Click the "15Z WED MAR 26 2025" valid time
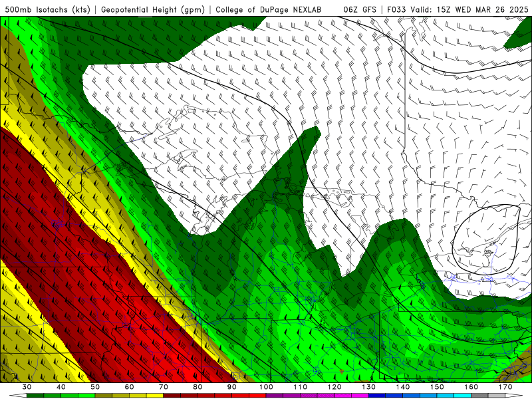The height and width of the screenshot is (399, 532). [x=483, y=9]
